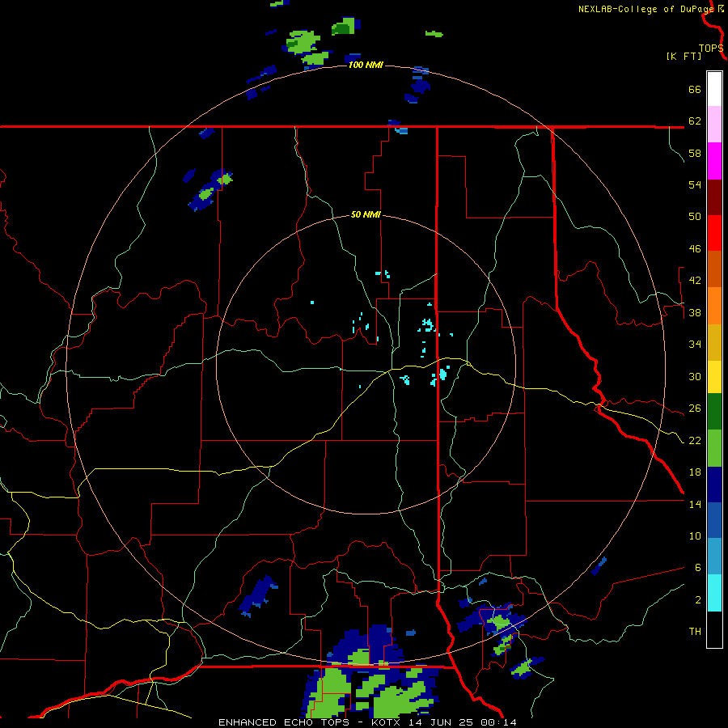Select the yellow 34 kft legend swatch
Viewport: 728px width, 728px height.
pyautogui.click(x=714, y=377)
